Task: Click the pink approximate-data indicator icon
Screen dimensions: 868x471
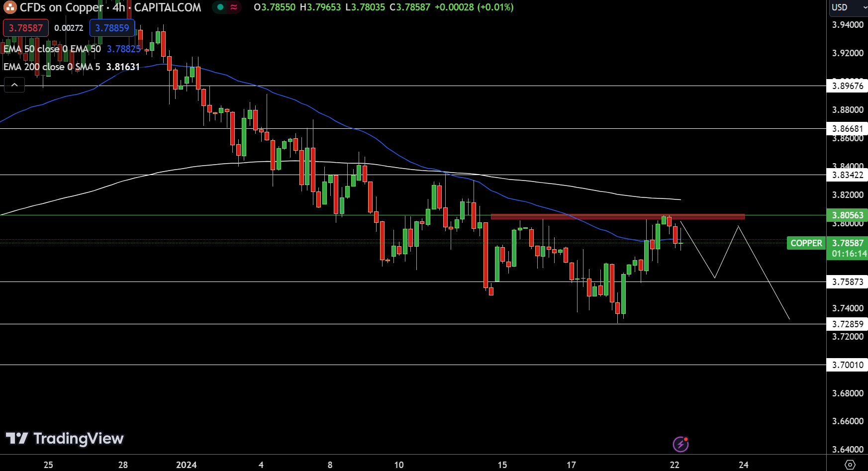Action: [234, 7]
